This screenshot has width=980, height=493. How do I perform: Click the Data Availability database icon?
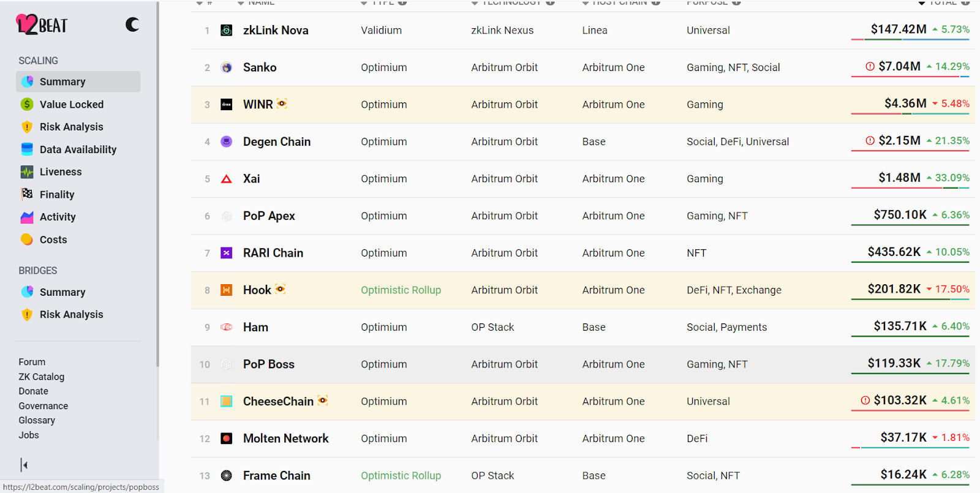pos(27,149)
